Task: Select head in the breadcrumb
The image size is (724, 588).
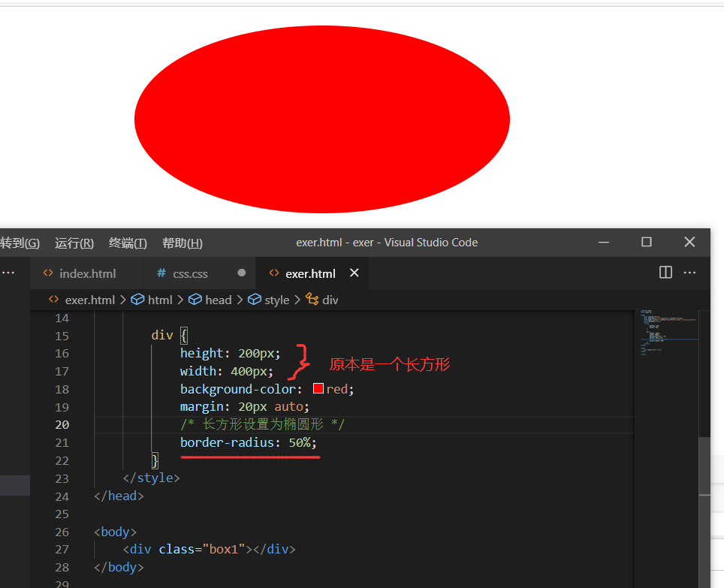Action: coord(219,300)
